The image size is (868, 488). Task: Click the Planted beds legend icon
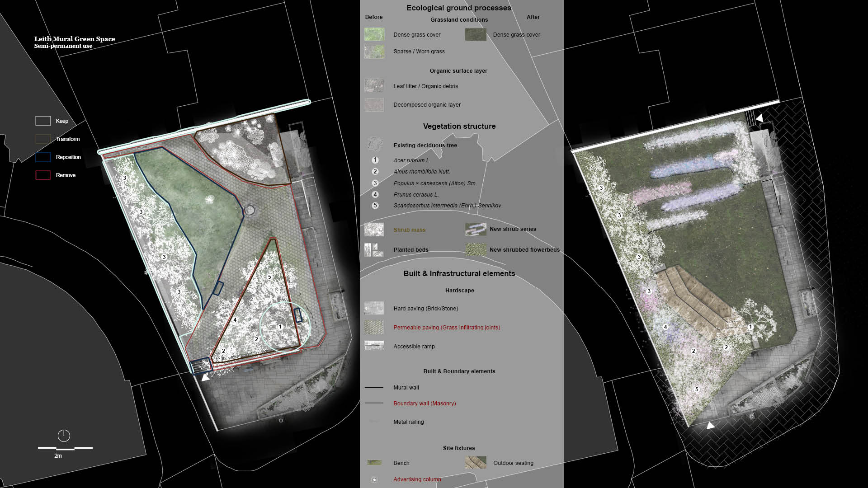pyautogui.click(x=374, y=250)
